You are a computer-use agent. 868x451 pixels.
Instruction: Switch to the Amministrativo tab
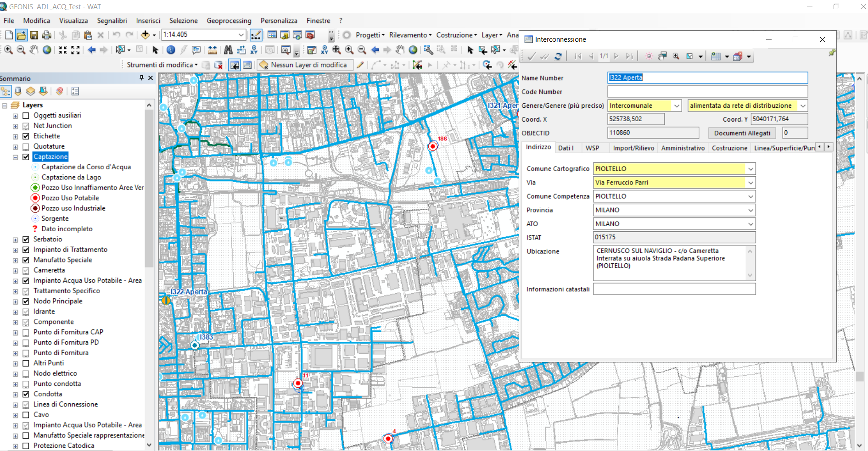click(x=683, y=148)
